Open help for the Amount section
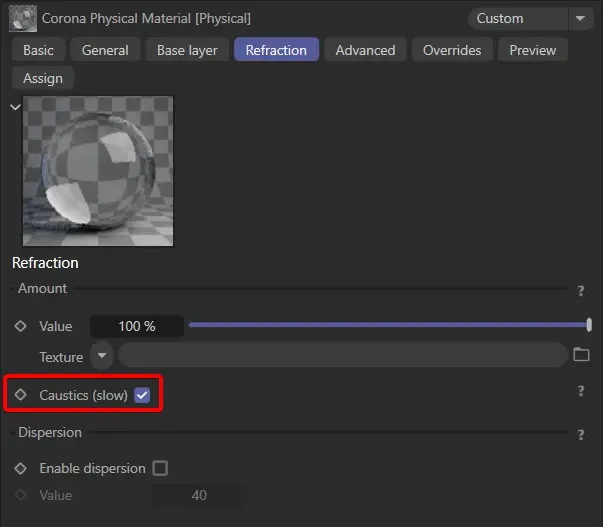 581,290
